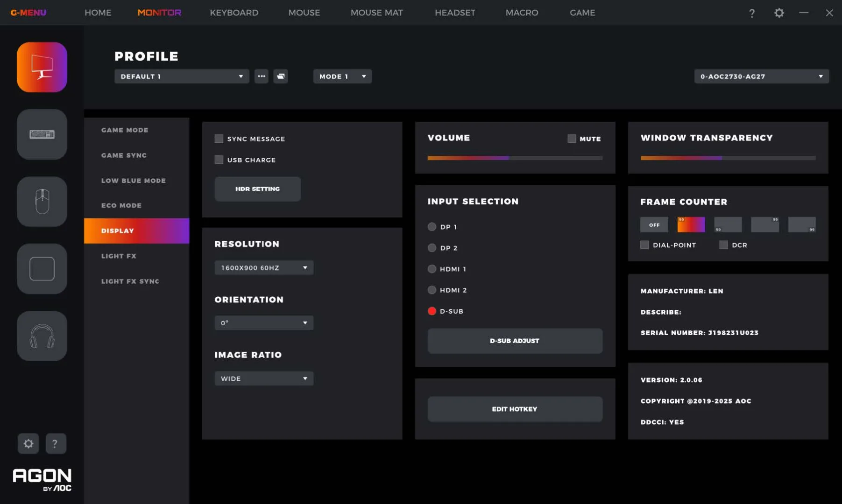Open the Image Ratio dropdown
The width and height of the screenshot is (842, 504).
point(264,378)
